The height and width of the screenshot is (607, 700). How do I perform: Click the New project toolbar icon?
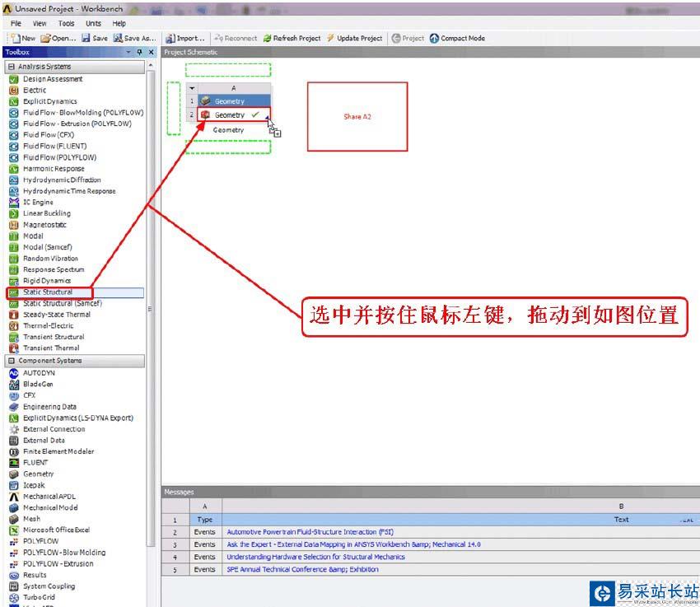[16, 39]
